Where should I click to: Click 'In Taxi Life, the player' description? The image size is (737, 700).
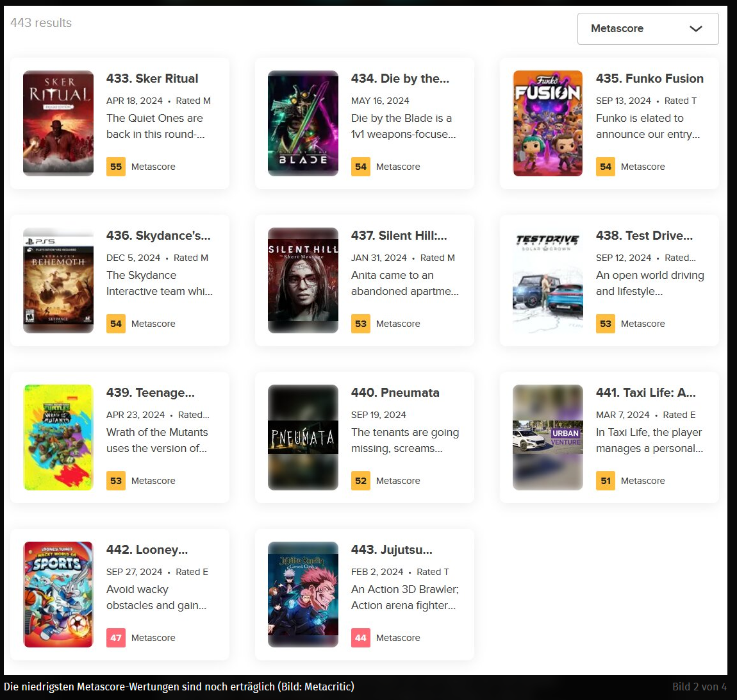[650, 440]
